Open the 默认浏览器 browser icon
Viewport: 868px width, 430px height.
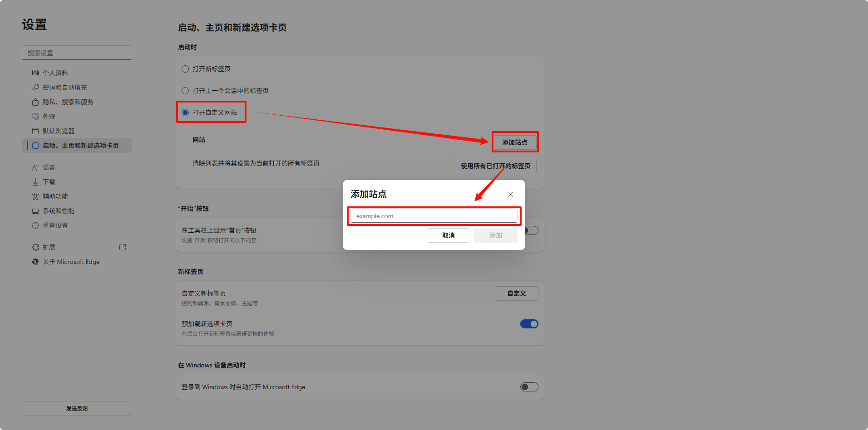click(x=35, y=131)
